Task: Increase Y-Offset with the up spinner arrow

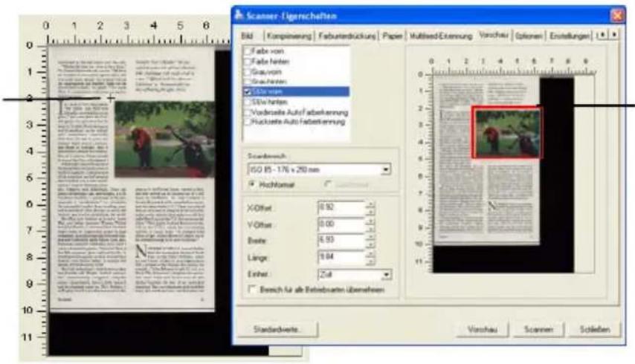Action: (x=370, y=221)
